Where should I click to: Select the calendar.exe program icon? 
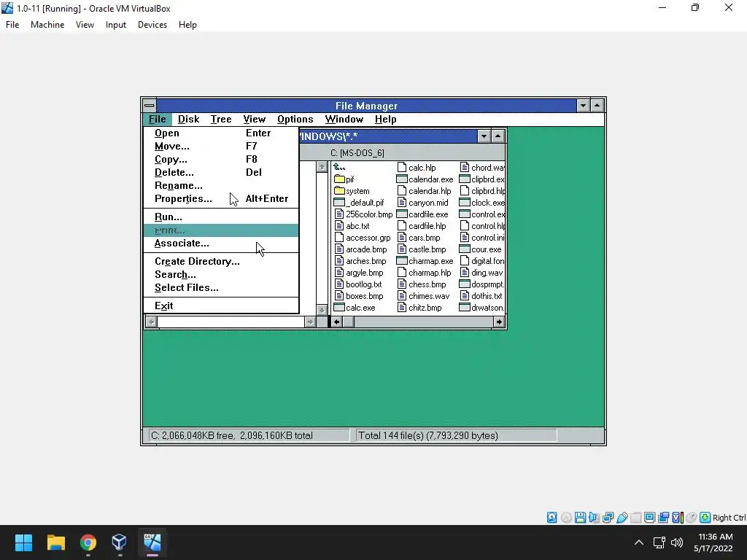402,179
